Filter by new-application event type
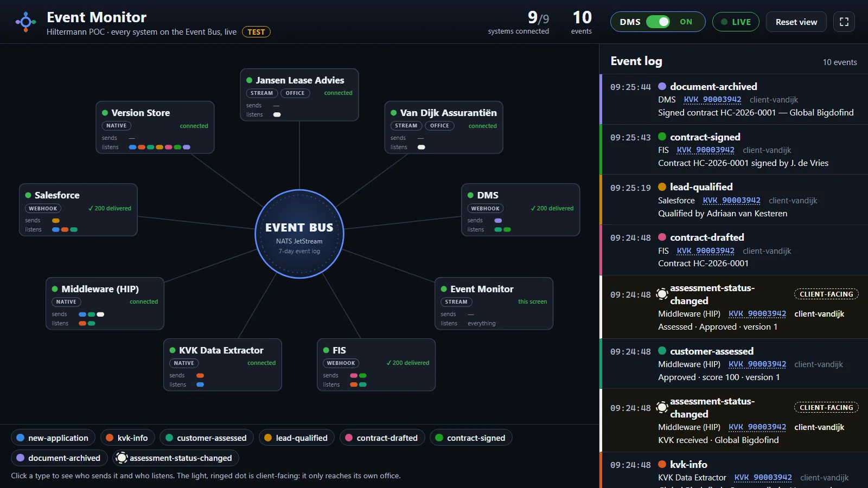 click(53, 438)
